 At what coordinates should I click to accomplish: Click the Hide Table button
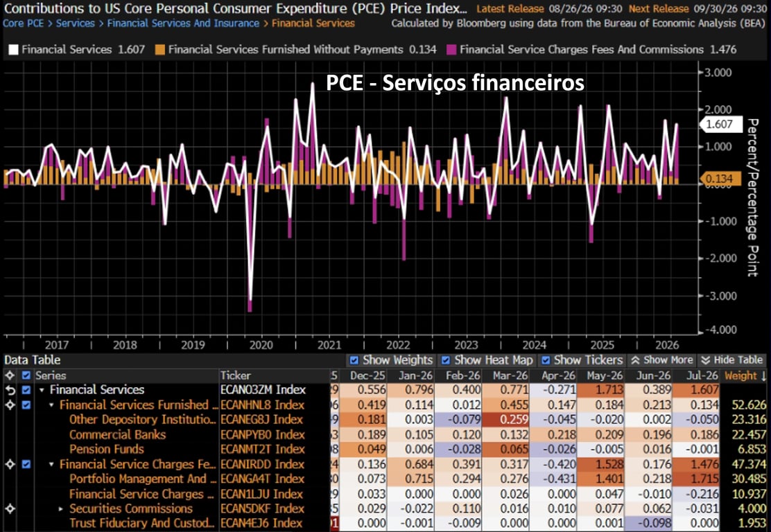point(731,360)
